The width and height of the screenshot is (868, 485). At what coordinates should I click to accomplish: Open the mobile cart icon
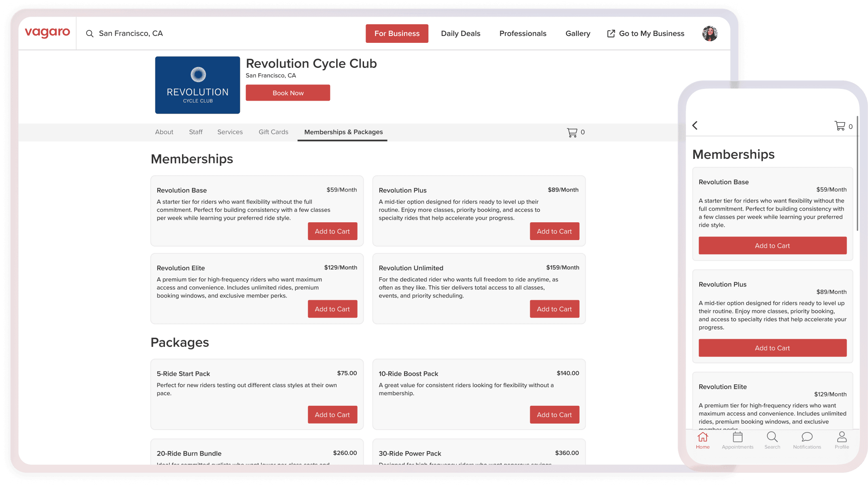click(840, 126)
